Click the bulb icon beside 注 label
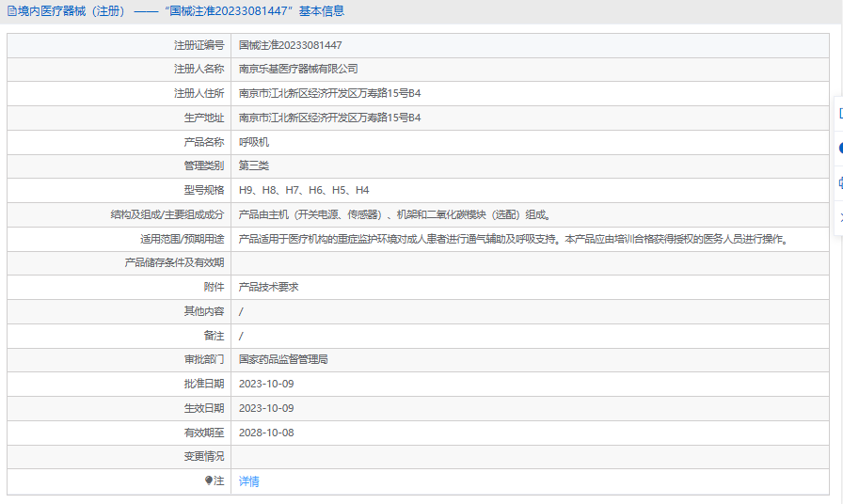843x504 pixels. coord(209,480)
